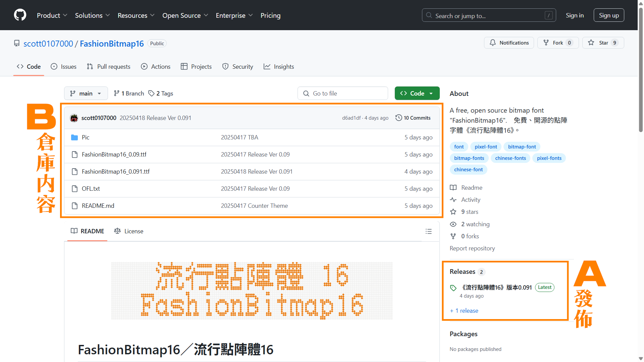Image resolution: width=644 pixels, height=362 pixels.
Task: Open the + 1 release link
Action: coord(464,311)
